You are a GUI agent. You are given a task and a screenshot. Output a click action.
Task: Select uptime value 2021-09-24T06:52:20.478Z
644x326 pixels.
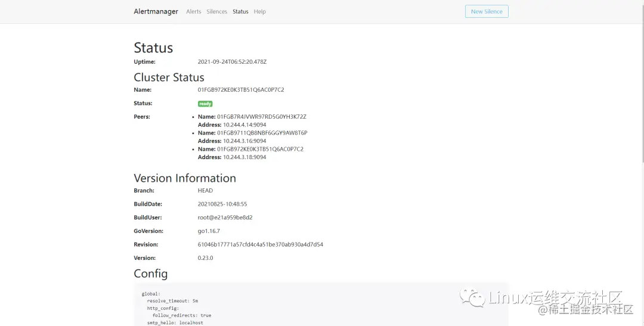click(x=232, y=61)
